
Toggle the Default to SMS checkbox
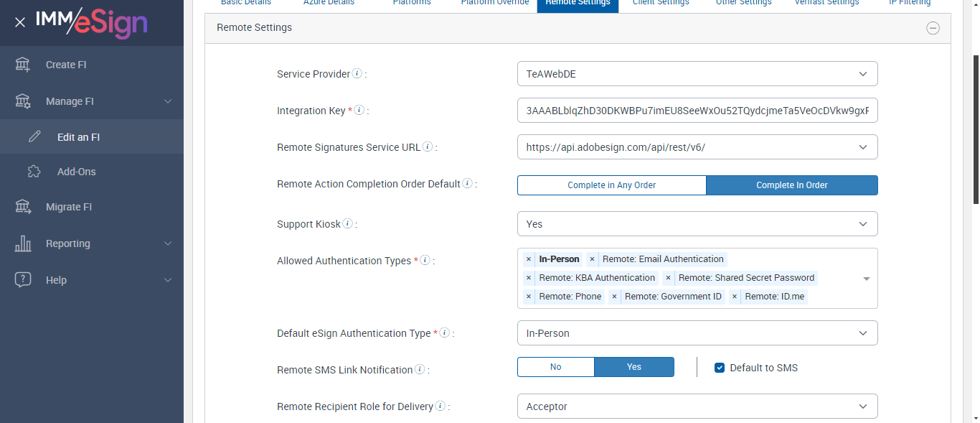click(720, 368)
